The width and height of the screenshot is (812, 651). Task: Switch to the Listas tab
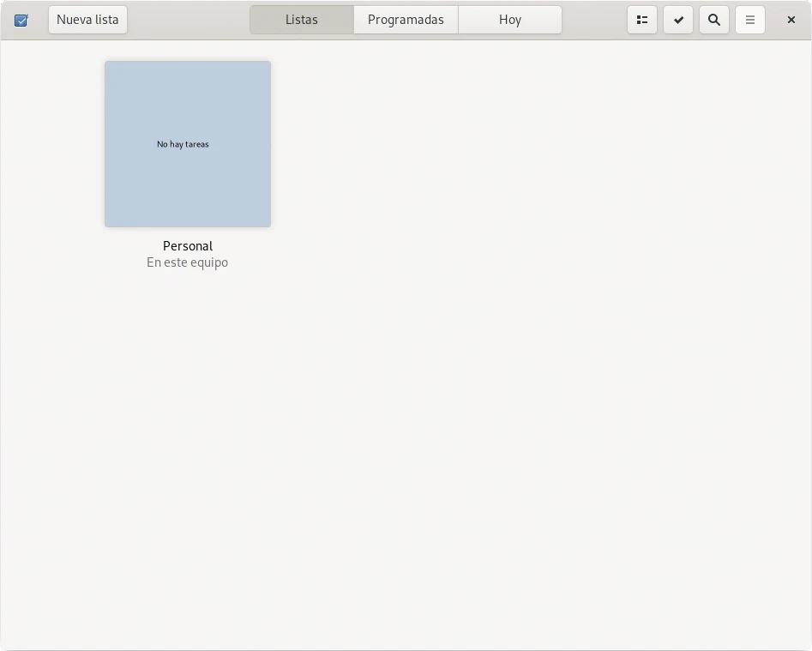coord(301,20)
